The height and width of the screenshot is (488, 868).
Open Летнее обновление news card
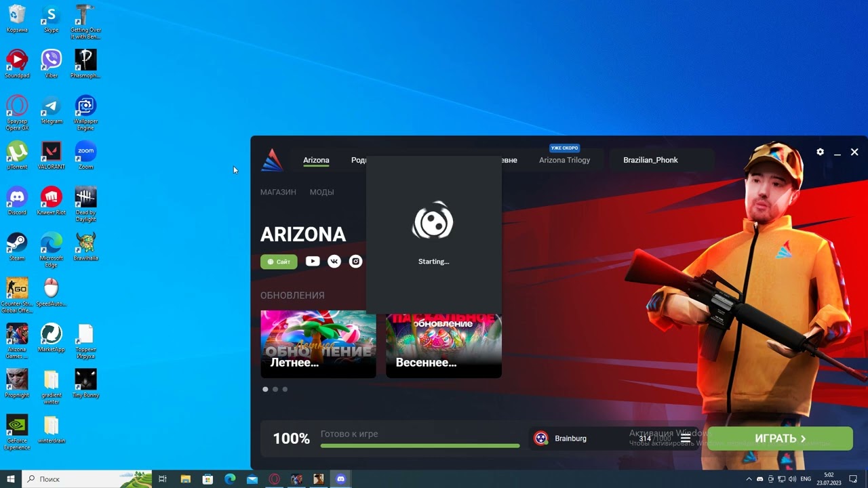click(x=318, y=344)
